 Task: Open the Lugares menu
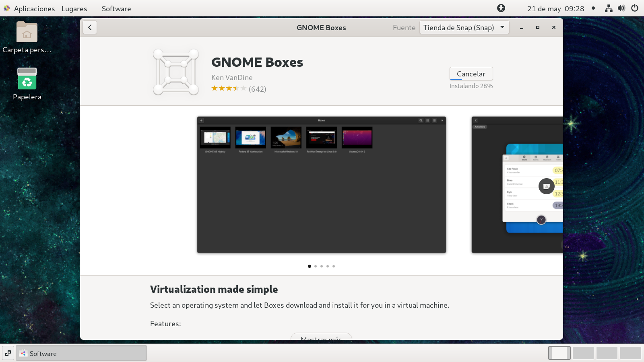click(x=74, y=8)
